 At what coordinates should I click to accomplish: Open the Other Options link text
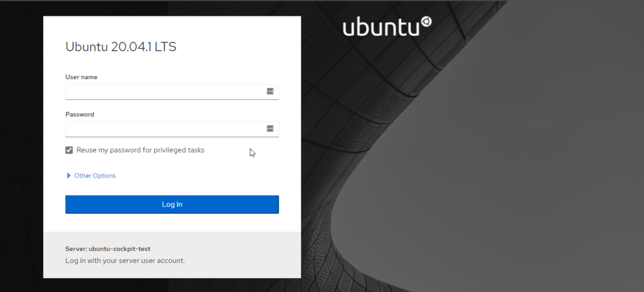(95, 176)
